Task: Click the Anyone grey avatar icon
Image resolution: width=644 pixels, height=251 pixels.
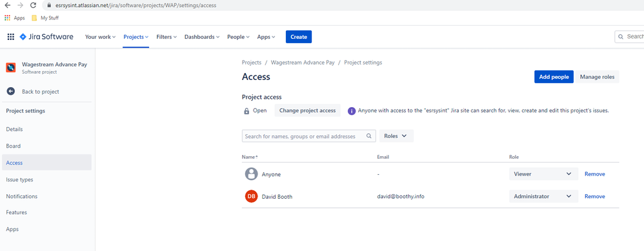Action: tap(252, 174)
